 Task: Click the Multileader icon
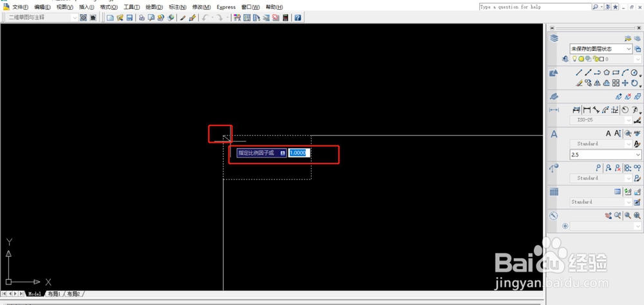point(598,168)
